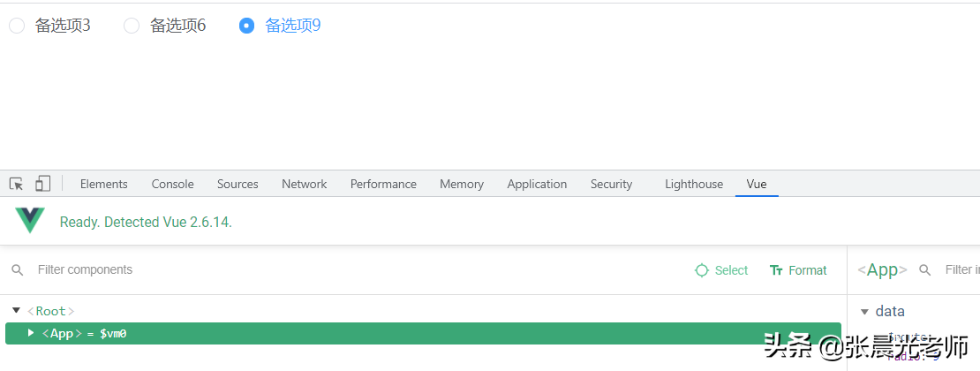Screen dimensions: 980x371
Task: Select radio option 备选项9
Action: tap(247, 26)
